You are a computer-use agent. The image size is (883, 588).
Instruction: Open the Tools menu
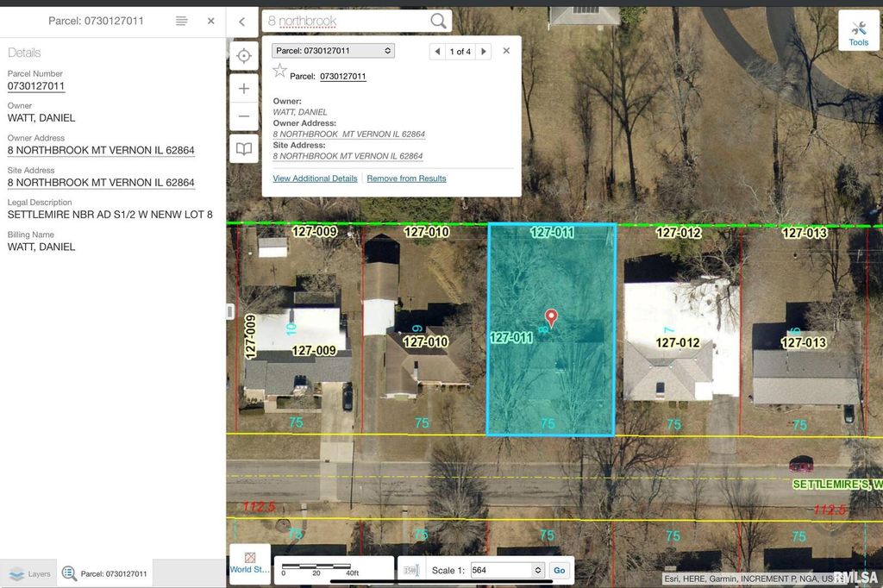(x=858, y=32)
